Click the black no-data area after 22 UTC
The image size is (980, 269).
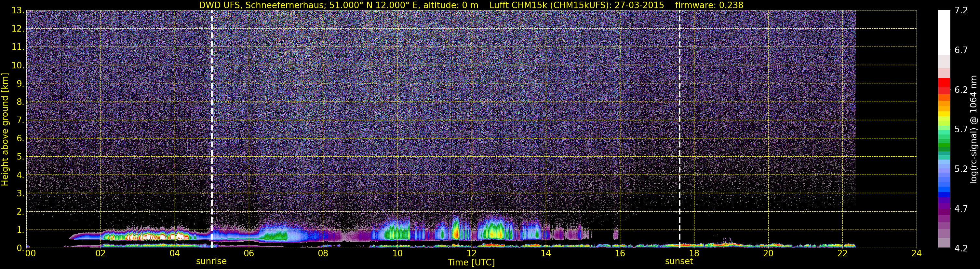coord(886,126)
